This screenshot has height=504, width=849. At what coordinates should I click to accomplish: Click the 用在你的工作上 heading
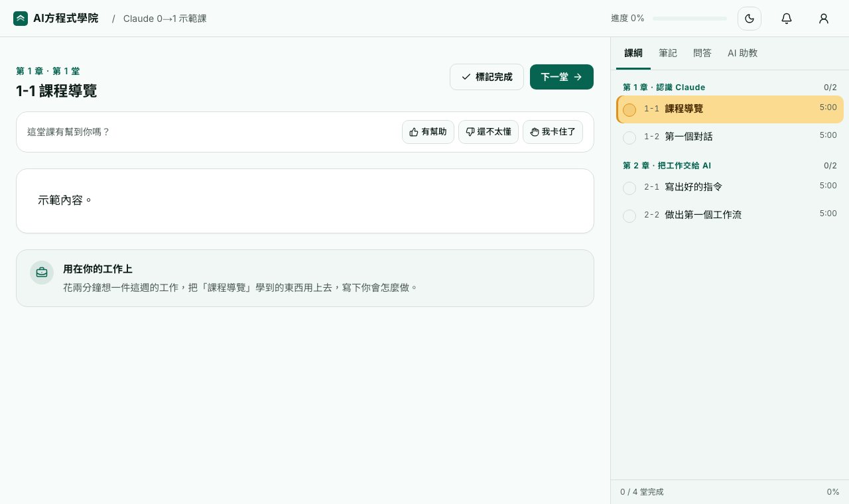98,269
